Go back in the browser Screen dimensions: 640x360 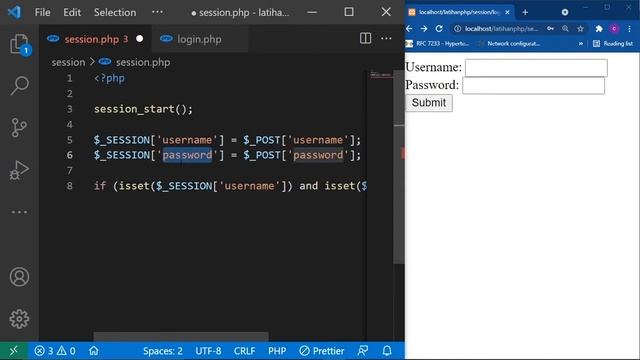pyautogui.click(x=409, y=29)
